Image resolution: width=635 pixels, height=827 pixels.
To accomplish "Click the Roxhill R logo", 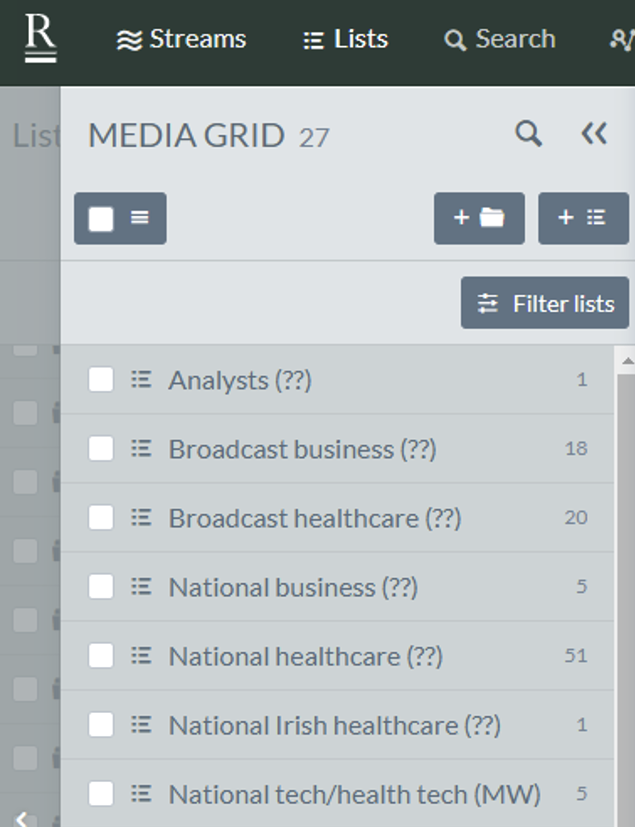I will tap(40, 38).
